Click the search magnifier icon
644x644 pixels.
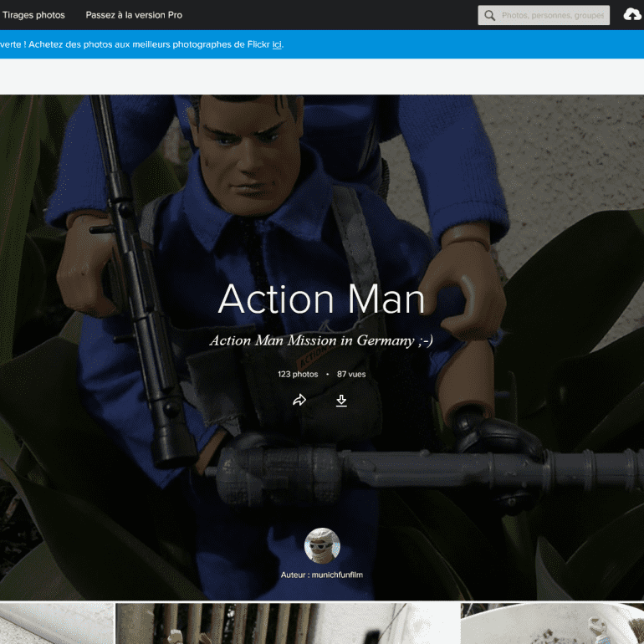(x=489, y=15)
